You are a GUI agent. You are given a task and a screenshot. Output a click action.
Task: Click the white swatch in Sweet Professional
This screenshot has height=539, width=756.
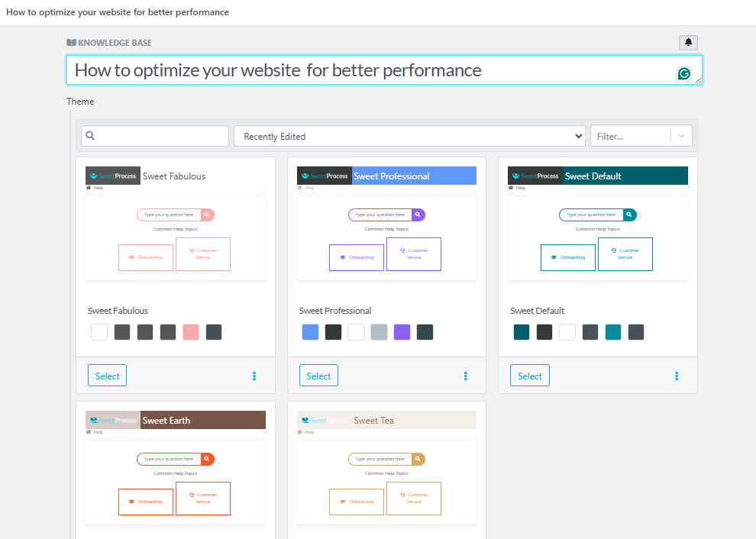pyautogui.click(x=357, y=332)
